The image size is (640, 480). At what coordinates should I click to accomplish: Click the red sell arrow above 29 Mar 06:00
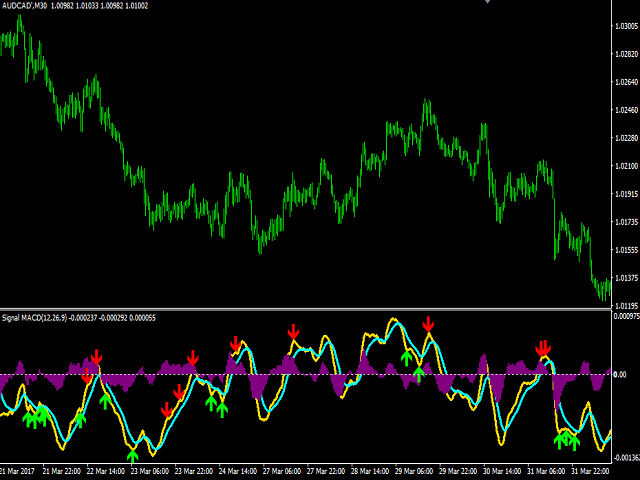pos(428,324)
